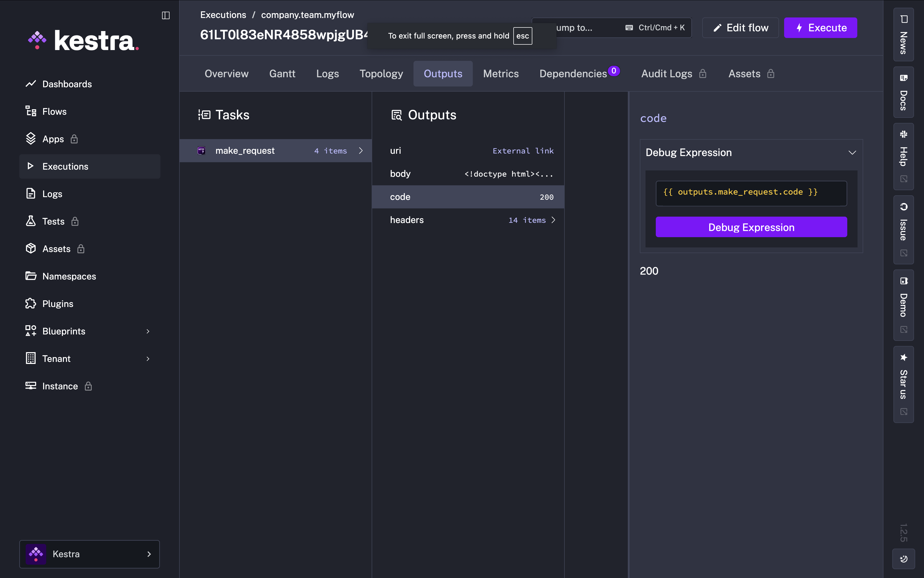
Task: Expand the Blueprints submenu
Action: (x=148, y=331)
